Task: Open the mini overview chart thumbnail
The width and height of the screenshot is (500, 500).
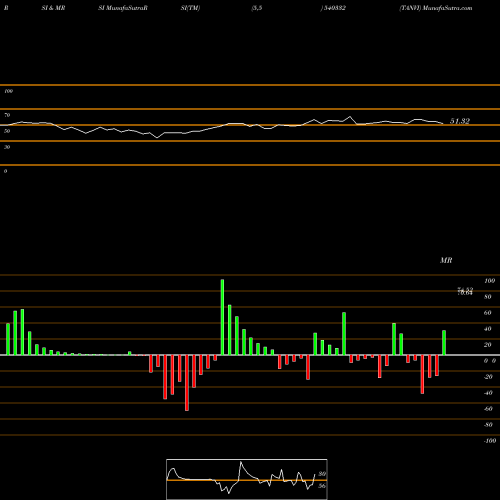Action: point(247,479)
